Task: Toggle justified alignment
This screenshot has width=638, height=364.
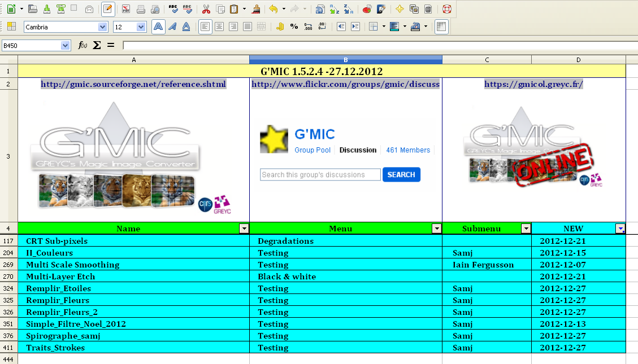Action: pos(248,27)
